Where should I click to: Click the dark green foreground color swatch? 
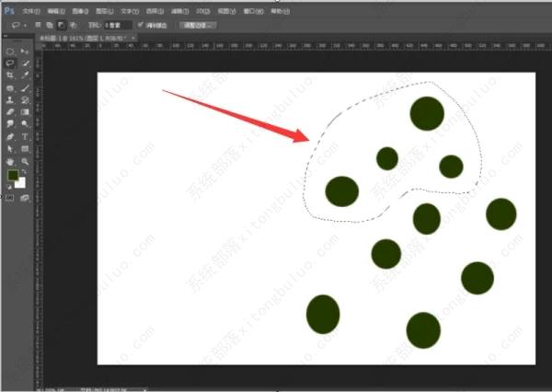tap(13, 176)
